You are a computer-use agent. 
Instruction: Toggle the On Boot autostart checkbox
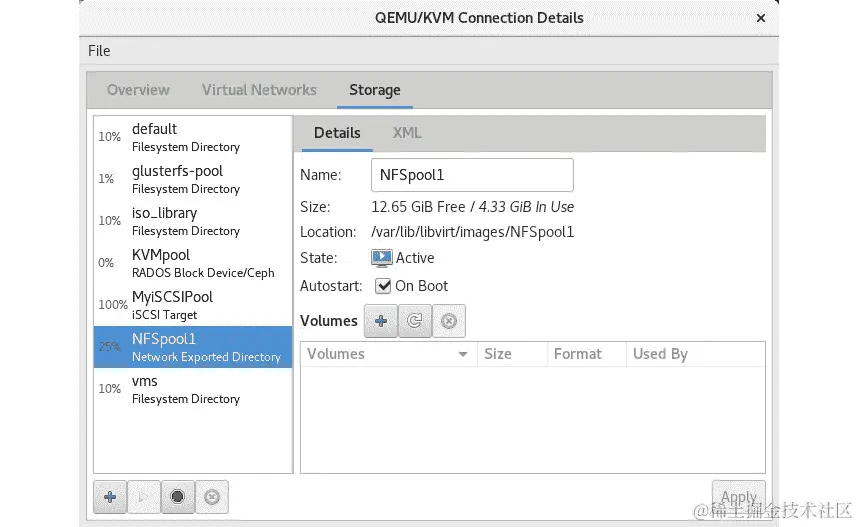(x=383, y=286)
